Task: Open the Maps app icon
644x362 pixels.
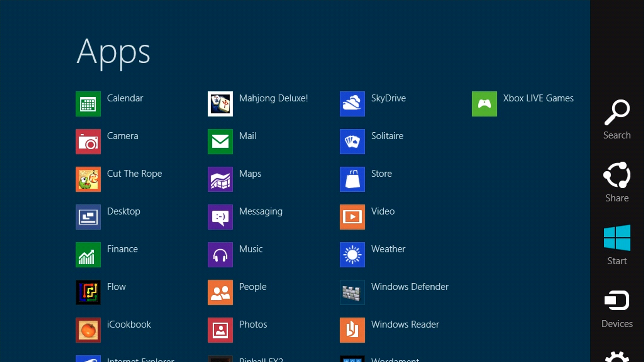Action: pyautogui.click(x=220, y=179)
